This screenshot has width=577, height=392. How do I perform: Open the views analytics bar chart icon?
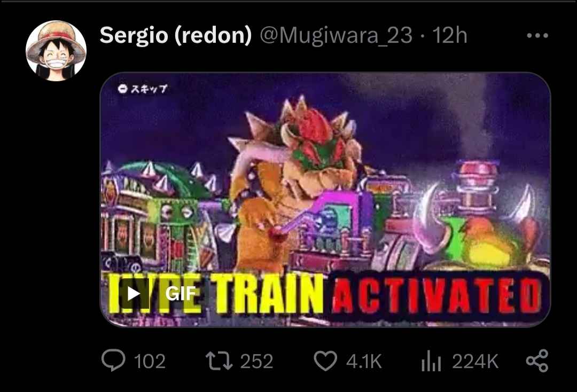click(x=431, y=360)
